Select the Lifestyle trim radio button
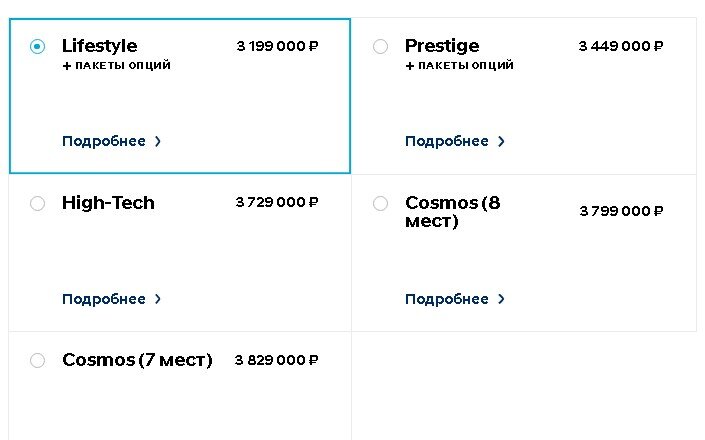The height and width of the screenshot is (440, 705). tap(38, 46)
